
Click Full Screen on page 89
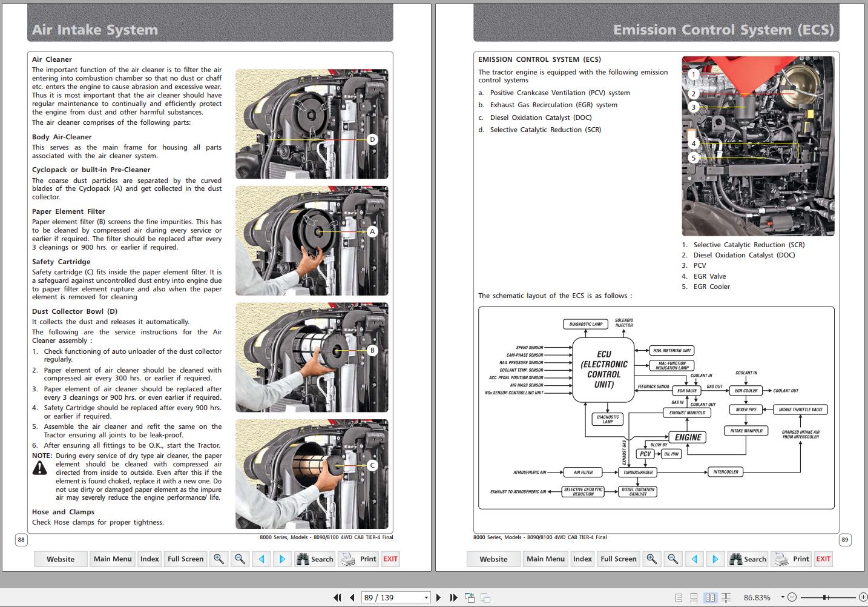coord(619,559)
